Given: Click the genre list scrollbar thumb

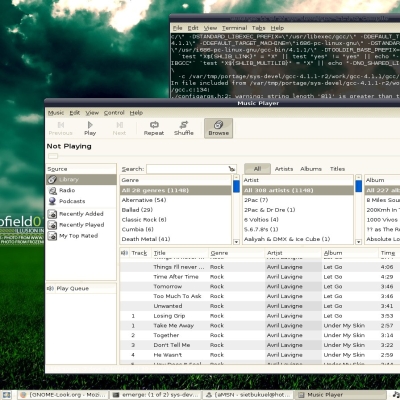Looking at the screenshot, I should coord(236,186).
